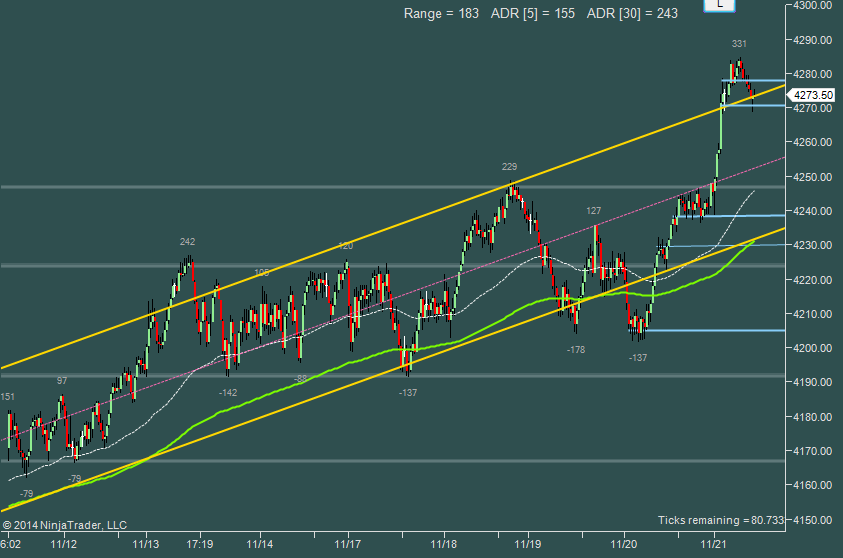Click the -142 swing low label

(228, 392)
